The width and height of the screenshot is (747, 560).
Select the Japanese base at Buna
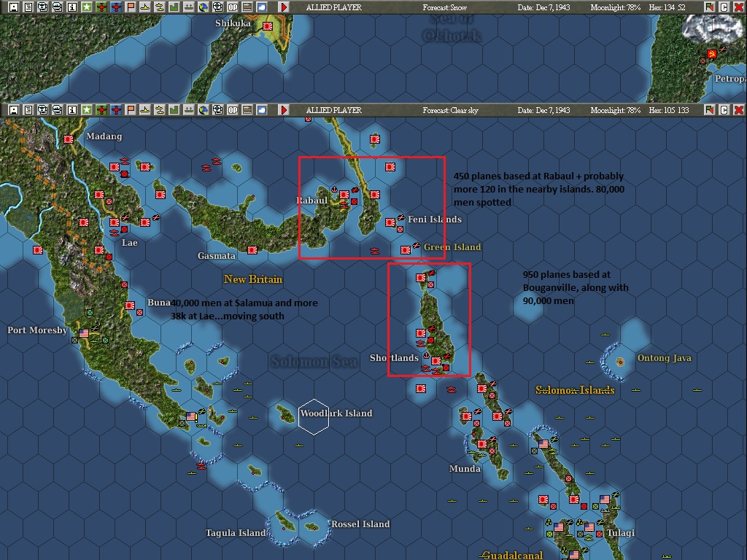tap(130, 306)
